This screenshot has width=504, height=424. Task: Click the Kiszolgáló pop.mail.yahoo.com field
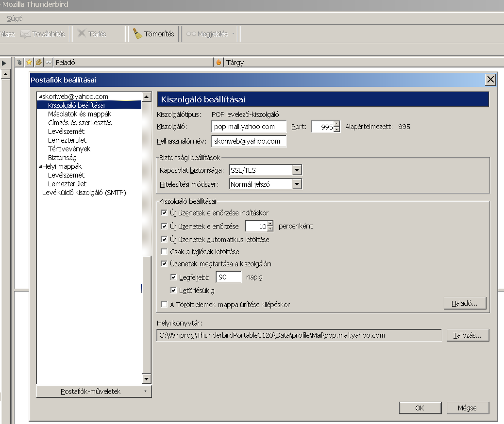(249, 127)
